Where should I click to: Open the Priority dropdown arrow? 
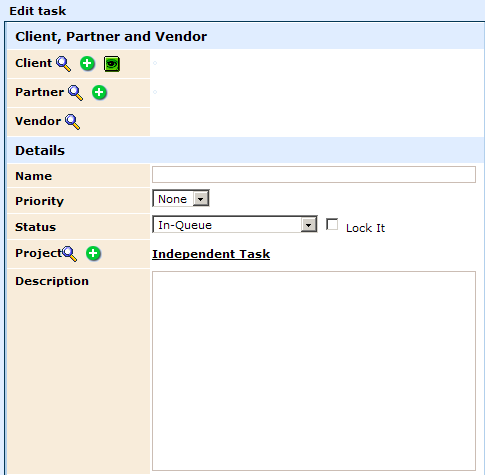(201, 199)
